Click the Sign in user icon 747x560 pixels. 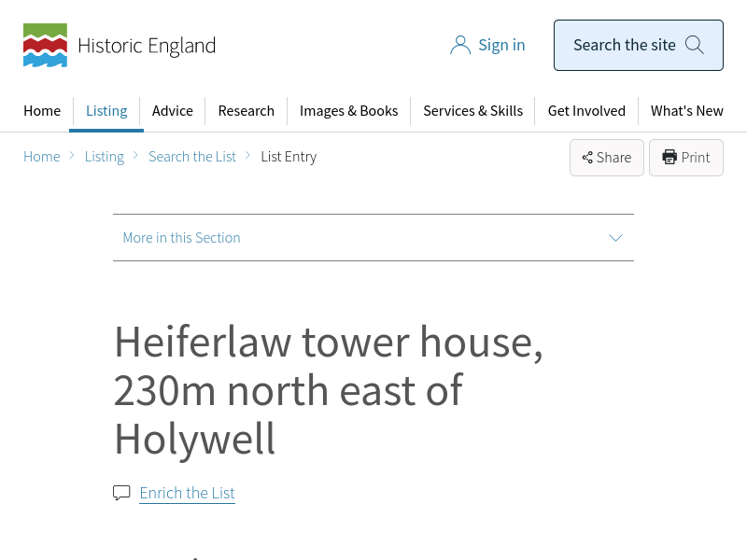[x=460, y=45]
